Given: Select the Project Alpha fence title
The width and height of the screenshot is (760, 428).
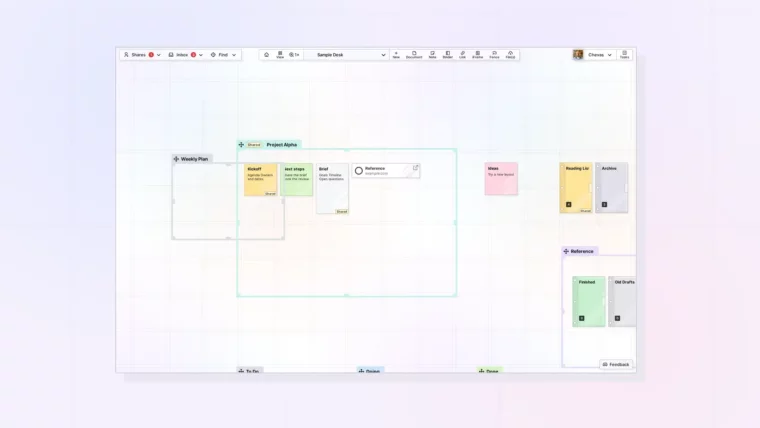Looking at the screenshot, I should (282, 145).
